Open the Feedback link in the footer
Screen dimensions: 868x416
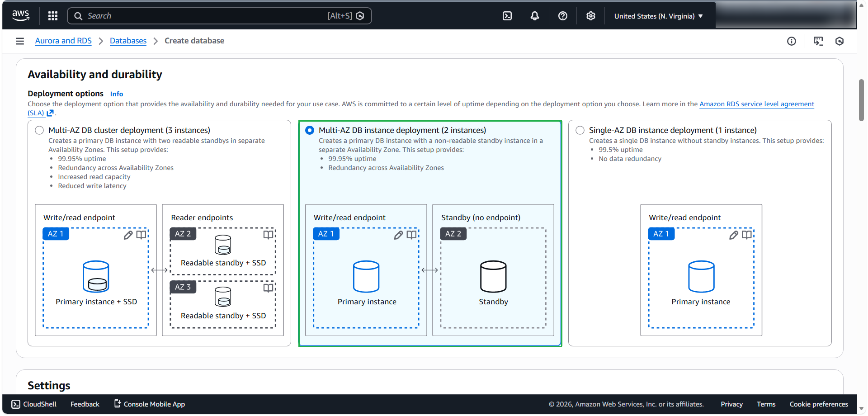point(85,404)
